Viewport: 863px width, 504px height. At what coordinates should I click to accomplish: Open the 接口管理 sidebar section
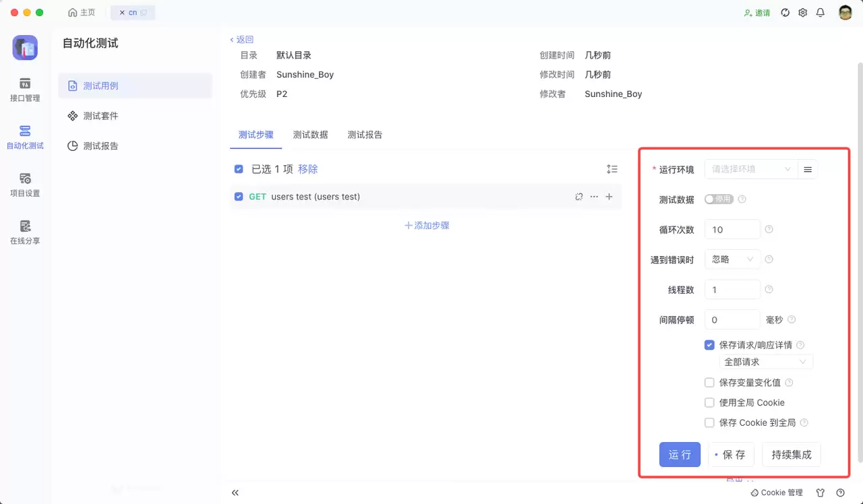25,90
